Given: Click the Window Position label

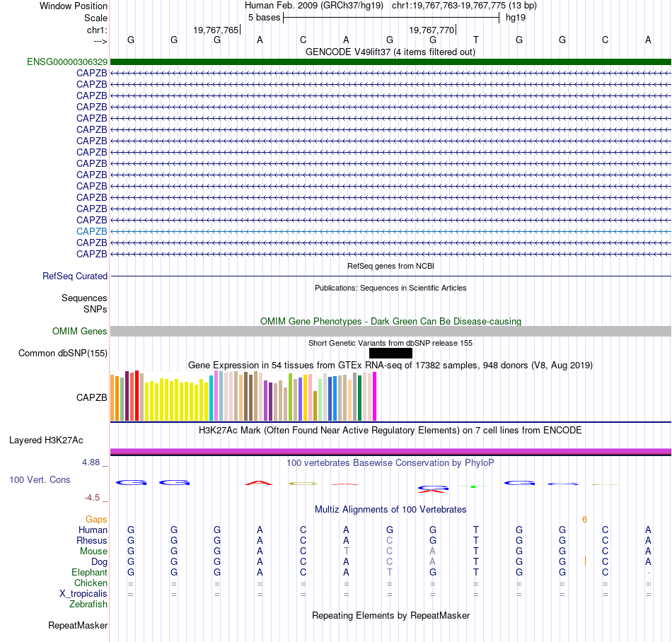Looking at the screenshot, I should tap(74, 6).
